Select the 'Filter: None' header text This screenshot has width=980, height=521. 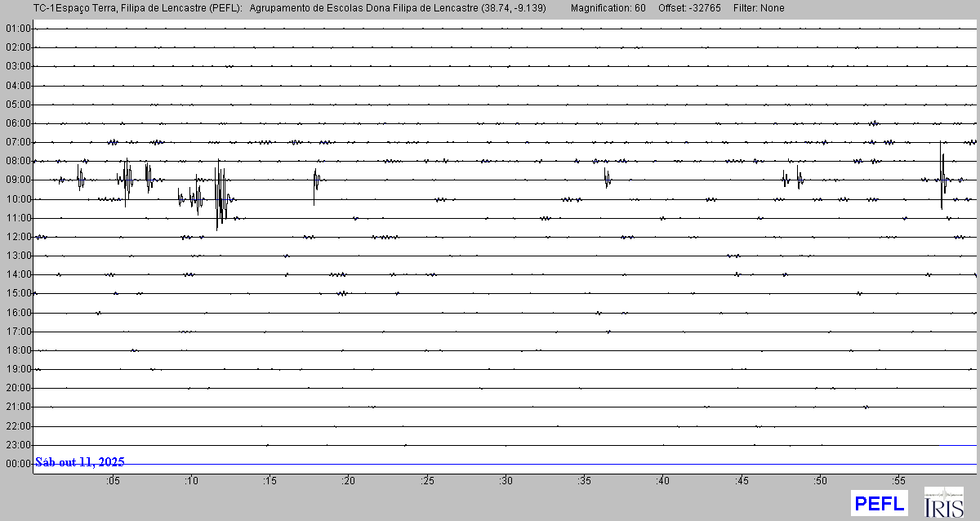click(x=759, y=8)
